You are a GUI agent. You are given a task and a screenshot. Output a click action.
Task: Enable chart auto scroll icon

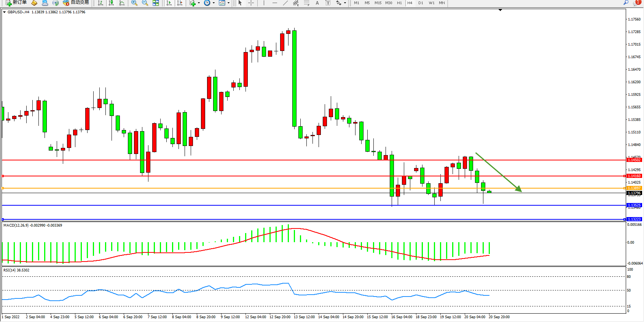click(169, 3)
